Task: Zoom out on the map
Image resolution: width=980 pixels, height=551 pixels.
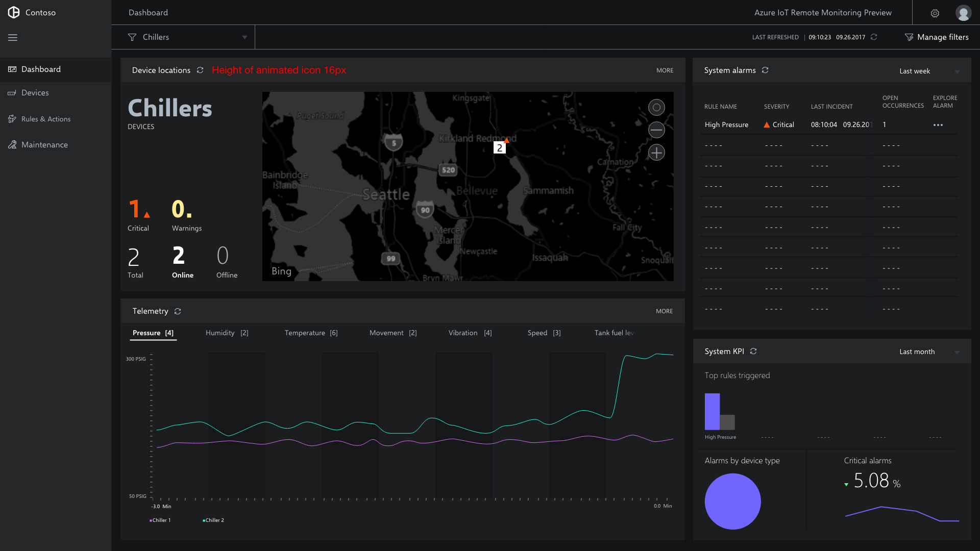Action: tap(656, 130)
